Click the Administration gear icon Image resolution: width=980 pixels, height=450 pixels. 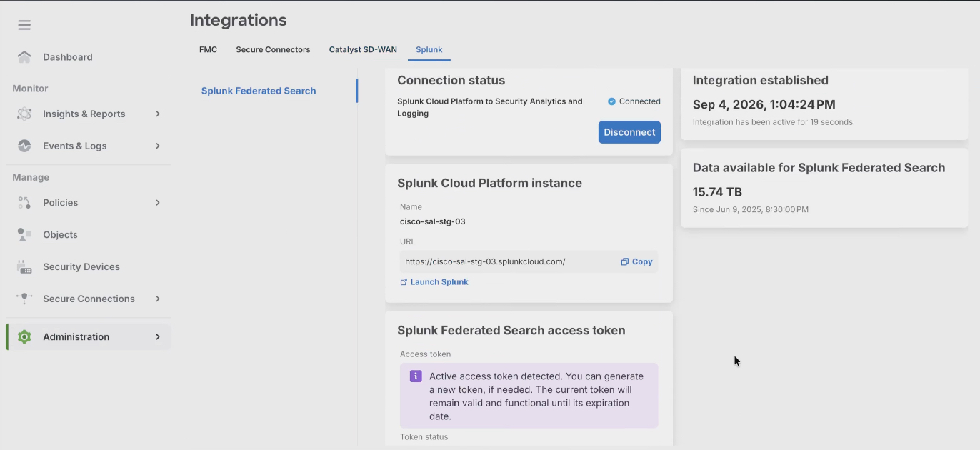click(x=24, y=337)
